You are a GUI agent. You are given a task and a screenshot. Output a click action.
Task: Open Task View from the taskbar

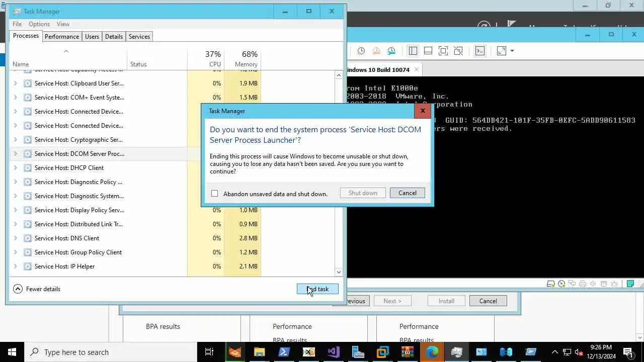coord(209,352)
